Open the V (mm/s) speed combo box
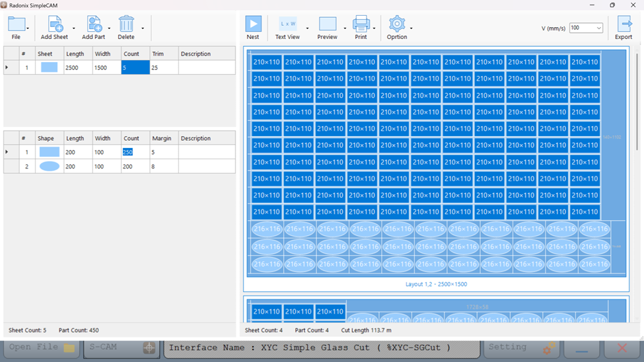 click(586, 28)
